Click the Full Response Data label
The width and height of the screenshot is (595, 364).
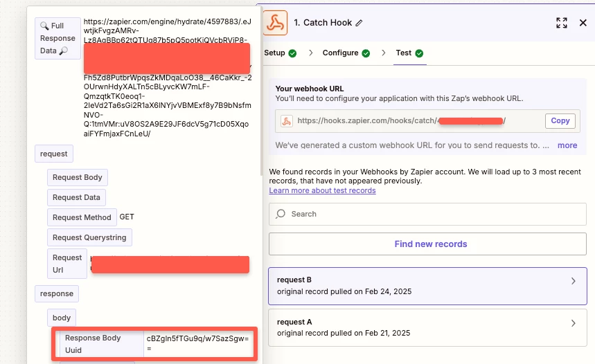(57, 38)
